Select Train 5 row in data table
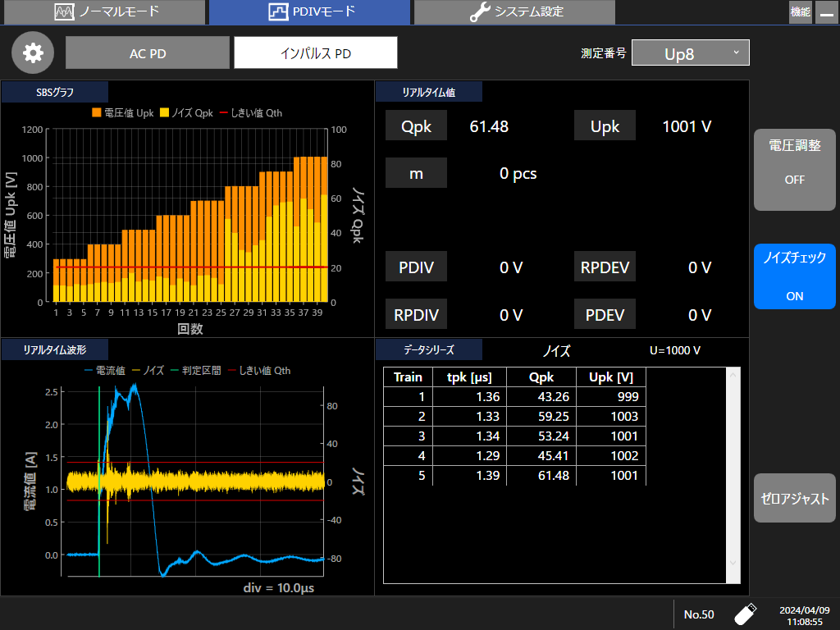Viewport: 840px width, 630px height. pyautogui.click(x=514, y=476)
